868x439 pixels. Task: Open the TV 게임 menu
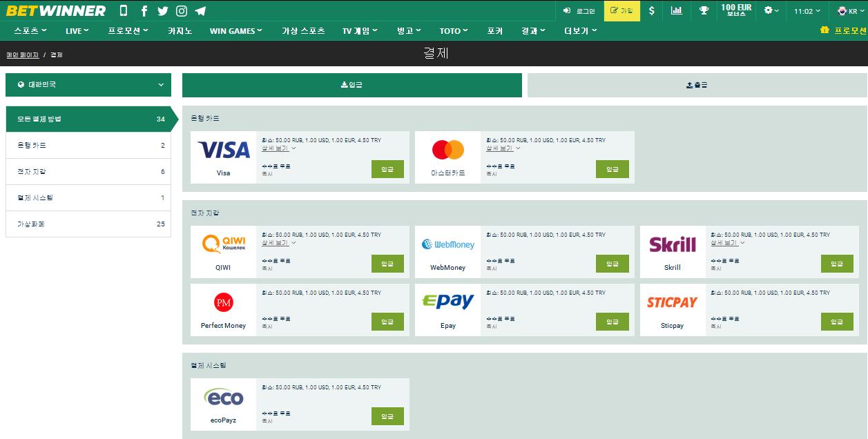coord(360,31)
